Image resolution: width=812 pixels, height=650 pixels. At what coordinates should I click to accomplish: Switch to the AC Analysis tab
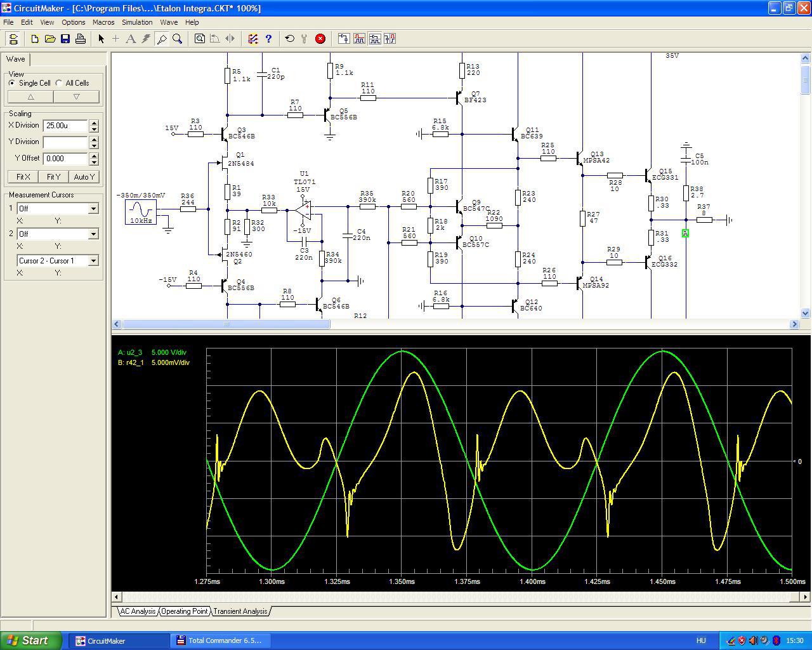tap(138, 611)
